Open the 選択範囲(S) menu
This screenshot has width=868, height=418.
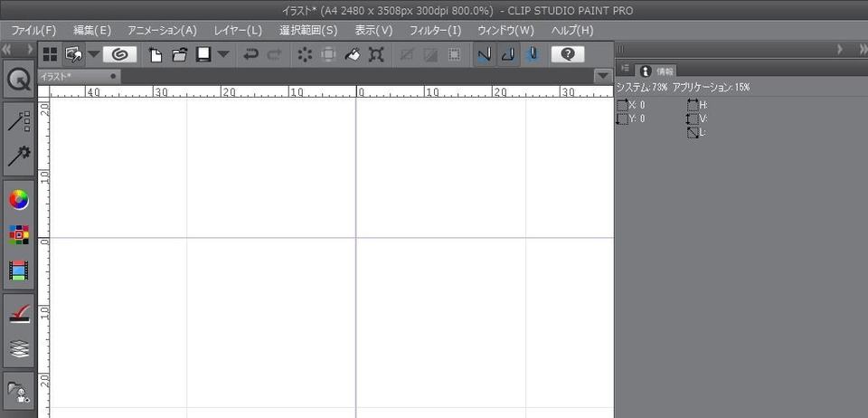coord(307,31)
